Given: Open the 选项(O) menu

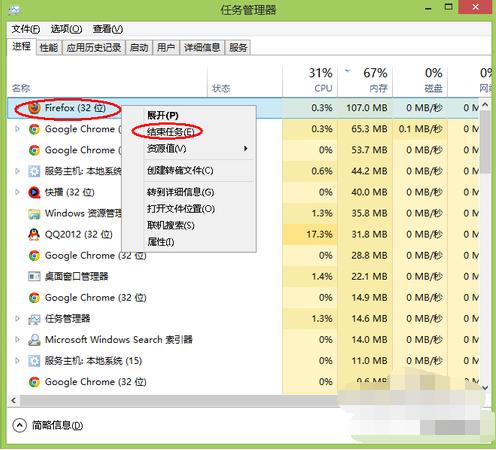Looking at the screenshot, I should [66, 29].
